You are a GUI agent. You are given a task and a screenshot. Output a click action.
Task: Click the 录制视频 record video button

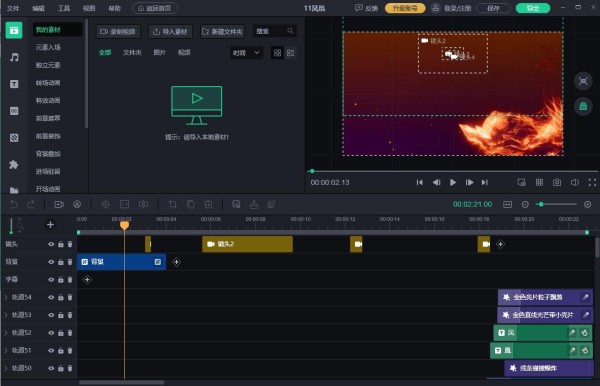118,31
